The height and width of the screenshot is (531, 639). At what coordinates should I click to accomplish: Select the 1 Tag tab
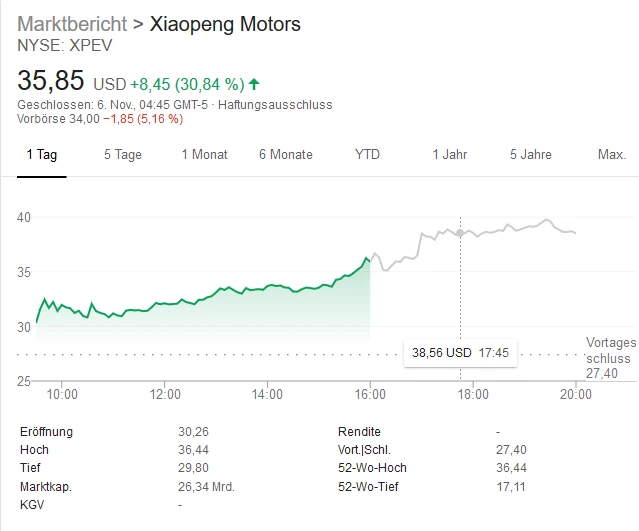point(41,155)
